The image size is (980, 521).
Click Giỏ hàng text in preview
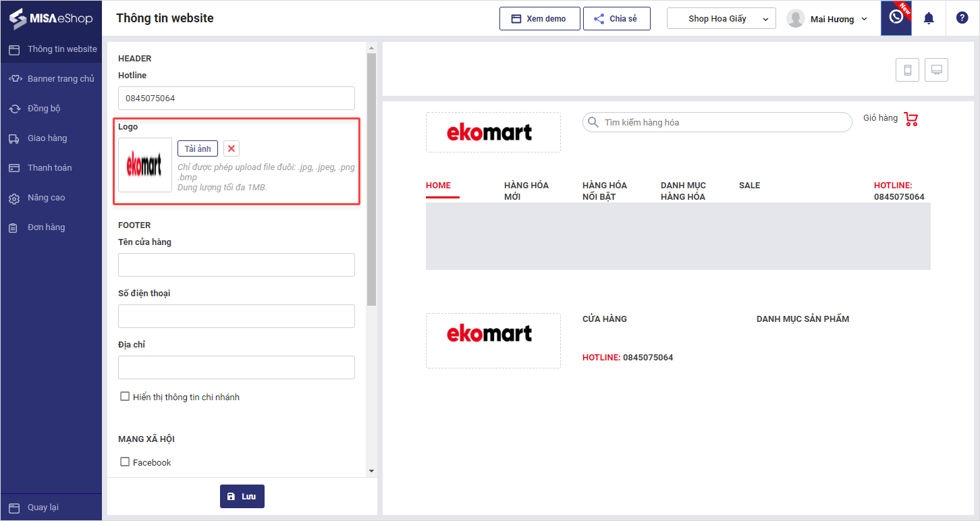click(880, 118)
